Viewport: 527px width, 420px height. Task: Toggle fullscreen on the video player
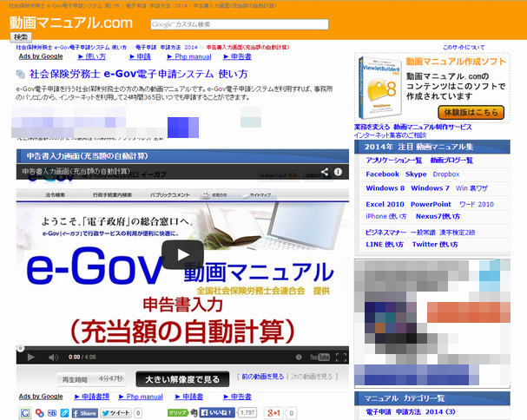point(341,358)
